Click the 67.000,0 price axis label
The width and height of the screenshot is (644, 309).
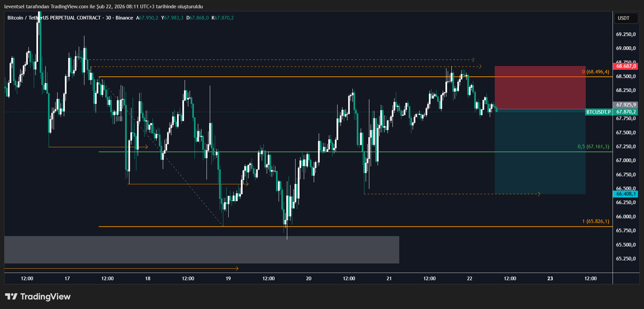(626, 160)
